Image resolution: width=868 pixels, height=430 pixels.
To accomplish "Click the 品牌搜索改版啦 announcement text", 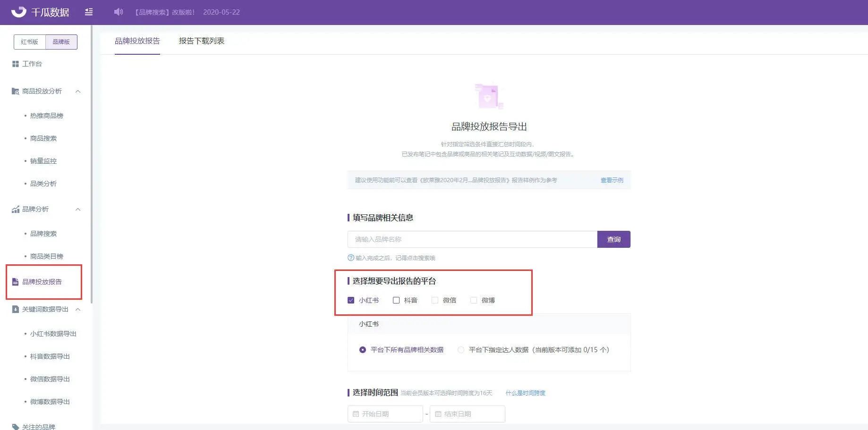I will coord(165,12).
